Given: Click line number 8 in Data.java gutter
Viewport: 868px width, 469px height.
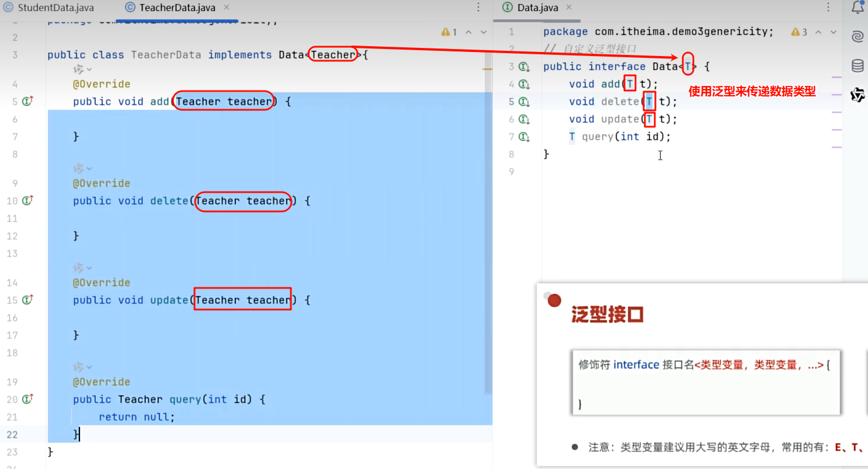Looking at the screenshot, I should 512,154.
